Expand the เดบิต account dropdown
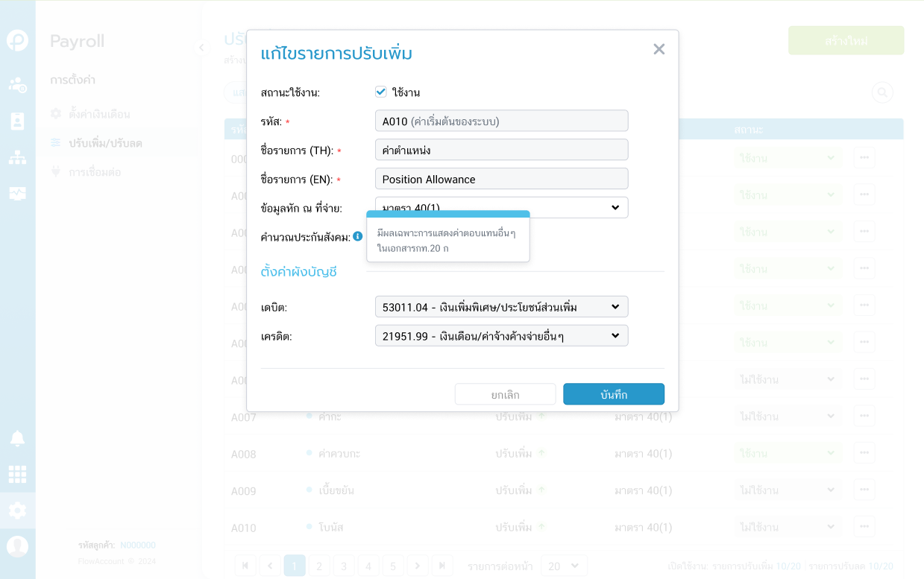Viewport: 924px width, 579px height. [501, 307]
